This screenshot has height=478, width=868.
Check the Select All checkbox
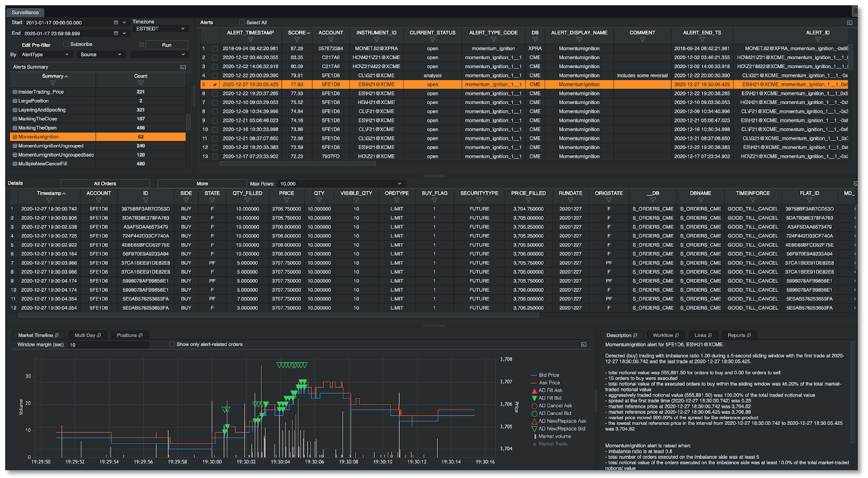coord(242,23)
